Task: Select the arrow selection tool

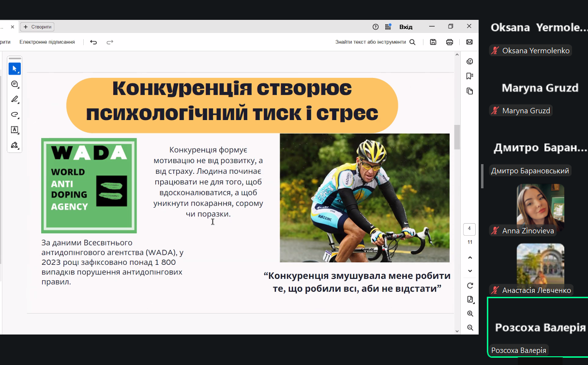Action: pos(15,69)
